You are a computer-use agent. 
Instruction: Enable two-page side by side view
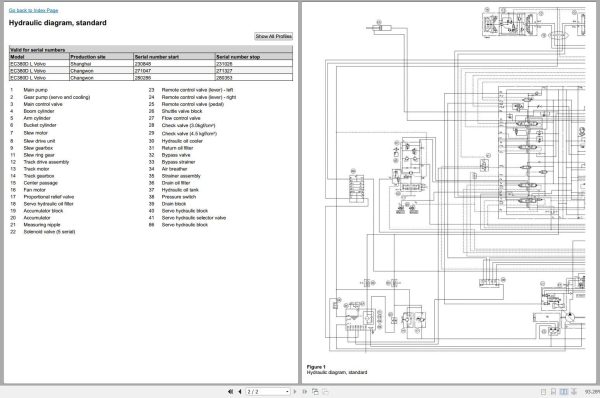(x=564, y=391)
